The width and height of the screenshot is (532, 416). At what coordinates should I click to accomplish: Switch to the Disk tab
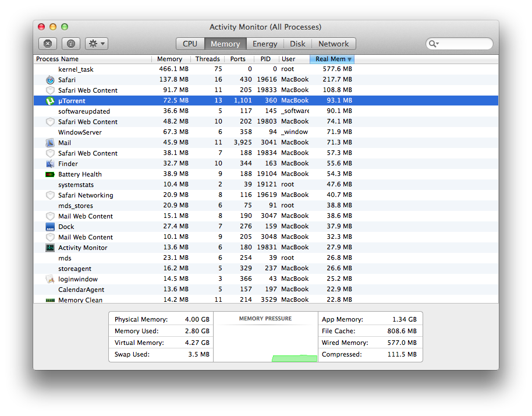coord(297,44)
